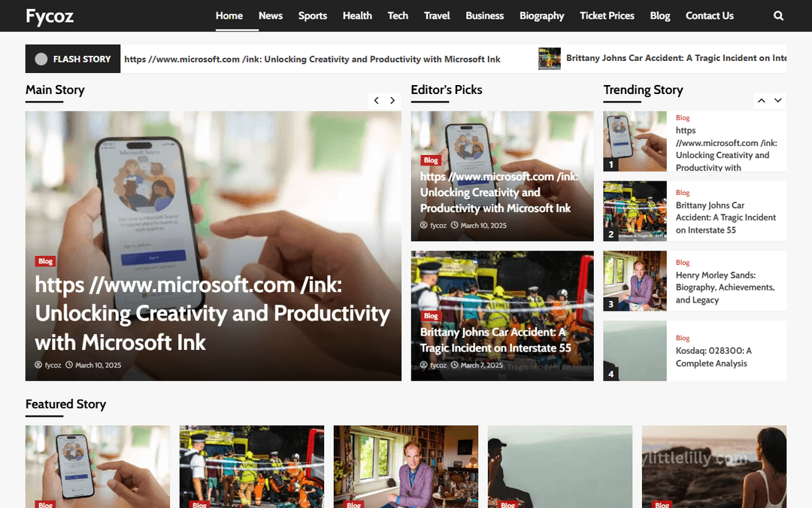Show previous Main Story slide
Viewport: 812px width, 508px height.
(377, 101)
